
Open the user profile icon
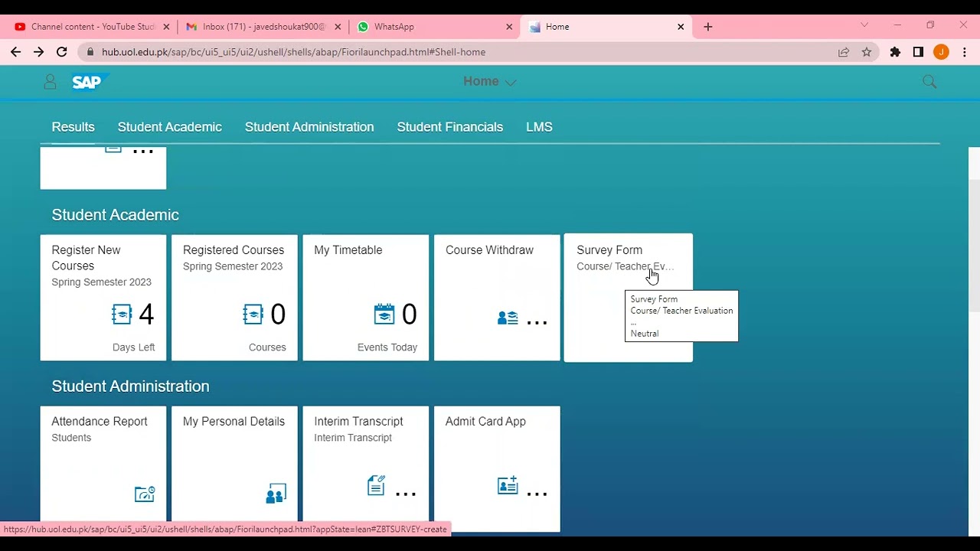pyautogui.click(x=50, y=82)
